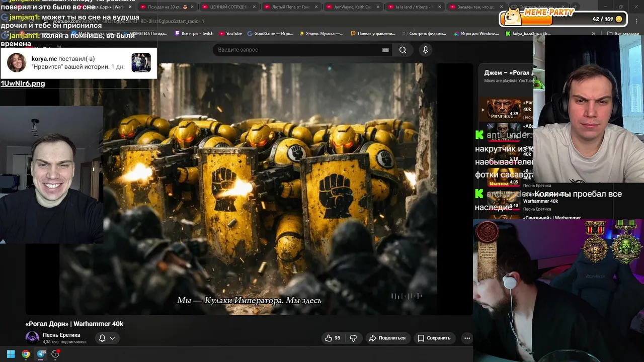644x362 pixels.
Task: Like the video with the thumbs-up button
Action: (333, 338)
